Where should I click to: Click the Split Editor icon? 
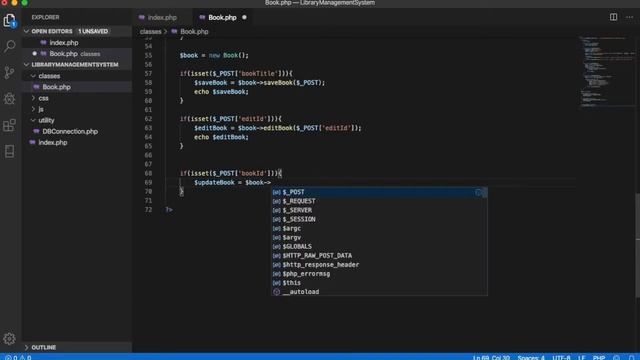[613, 17]
